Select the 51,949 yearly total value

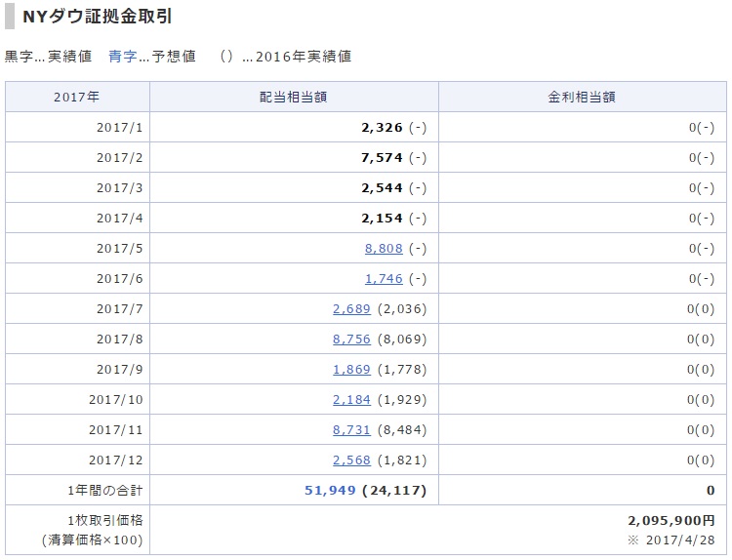(330, 490)
